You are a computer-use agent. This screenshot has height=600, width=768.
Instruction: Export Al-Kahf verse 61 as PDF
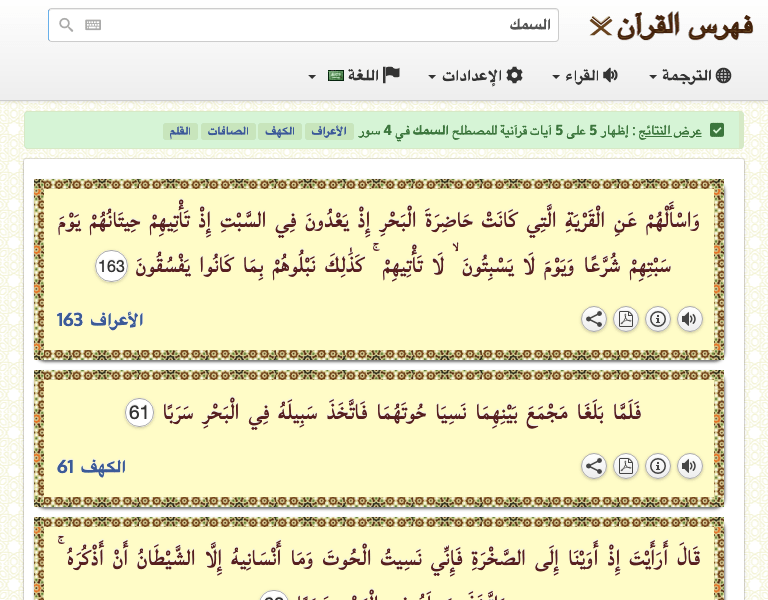tap(625, 466)
